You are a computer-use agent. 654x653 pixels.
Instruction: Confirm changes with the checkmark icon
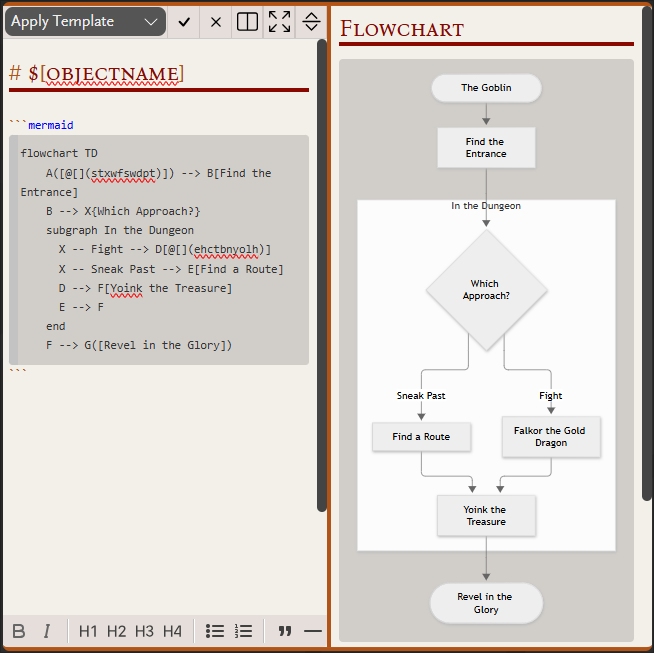(x=184, y=22)
